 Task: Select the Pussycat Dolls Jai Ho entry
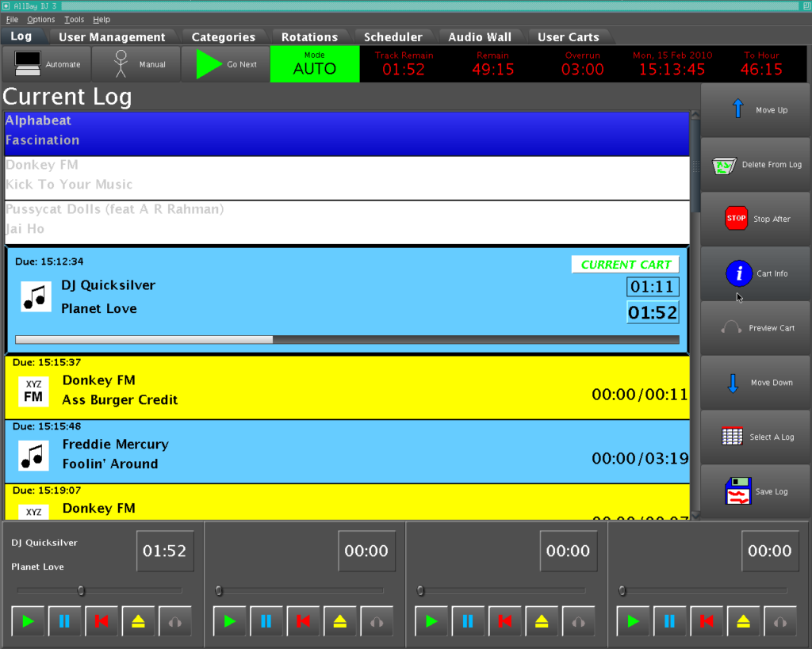tap(347, 222)
